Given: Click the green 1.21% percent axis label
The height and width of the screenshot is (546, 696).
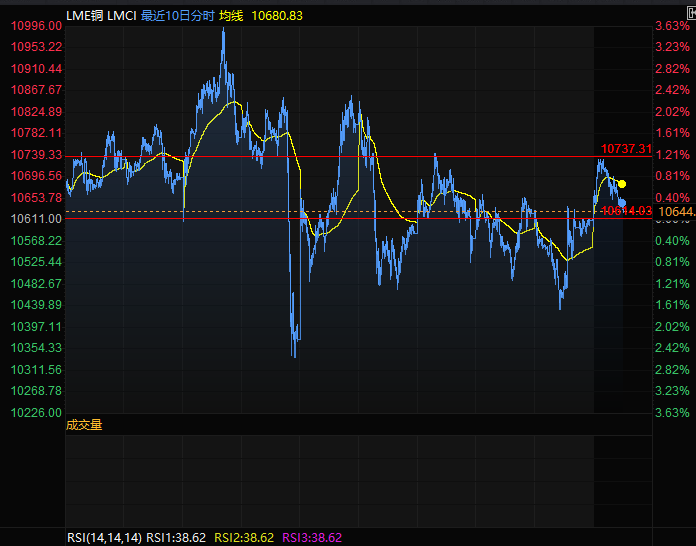Looking at the screenshot, I should coord(672,284).
